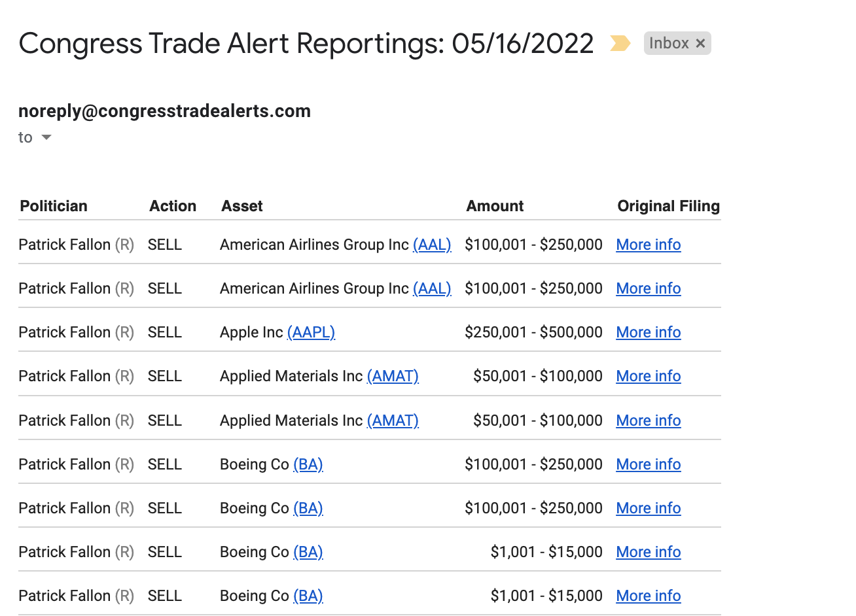Screen dimensions: 856x616
Task: Click BA ticker in last Boeing row
Action: (308, 596)
